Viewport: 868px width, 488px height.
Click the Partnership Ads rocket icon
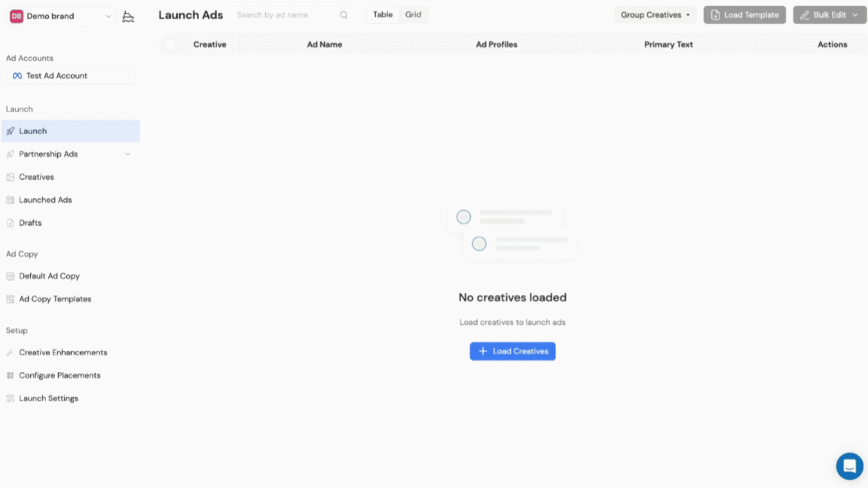10,154
